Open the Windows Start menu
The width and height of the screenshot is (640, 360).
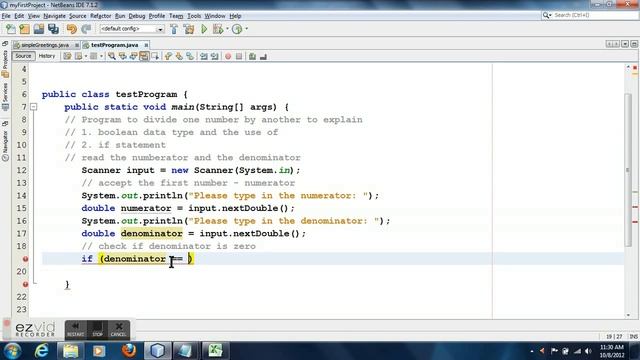[12, 351]
